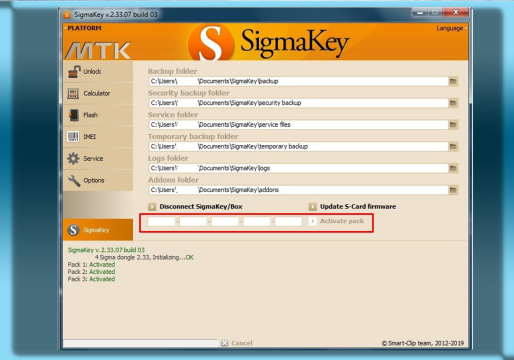Click the fifth activation code field

pyautogui.click(x=288, y=221)
